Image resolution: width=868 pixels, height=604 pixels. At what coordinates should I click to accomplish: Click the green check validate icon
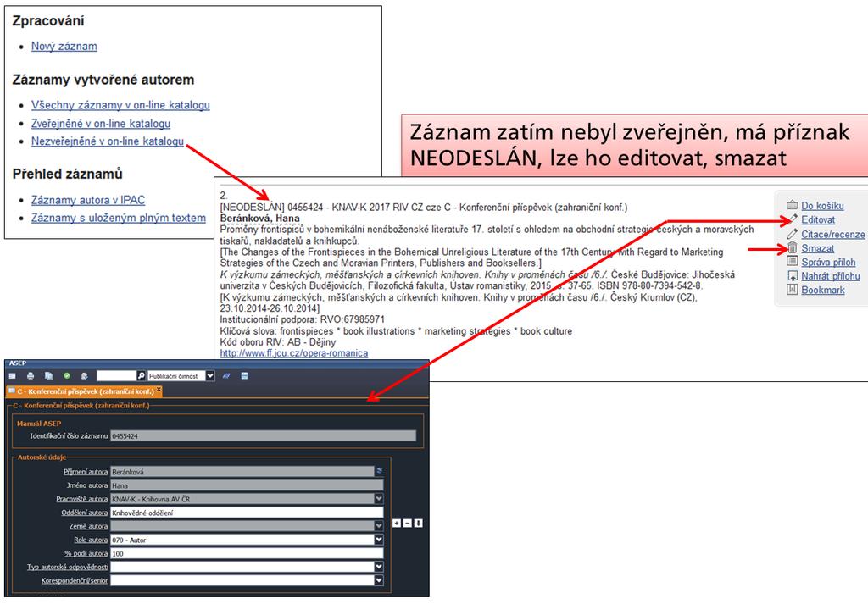tap(67, 376)
